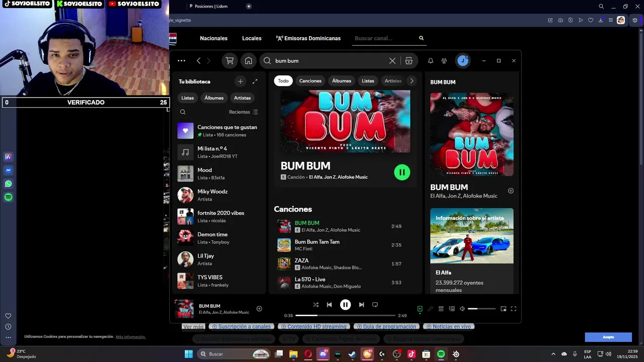
Task: Open Emisoras Dominicanas in browser page
Action: tap(308, 38)
